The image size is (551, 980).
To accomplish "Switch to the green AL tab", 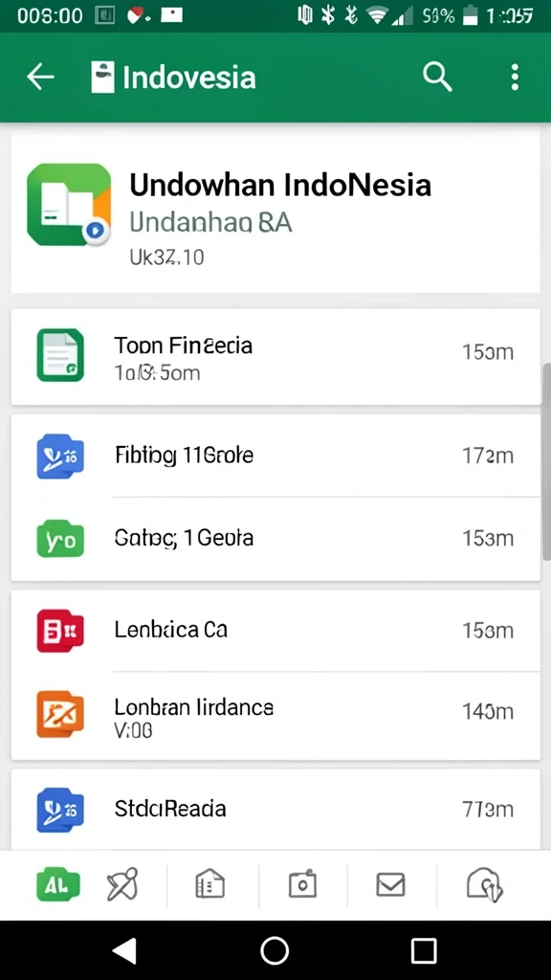I will (x=58, y=884).
